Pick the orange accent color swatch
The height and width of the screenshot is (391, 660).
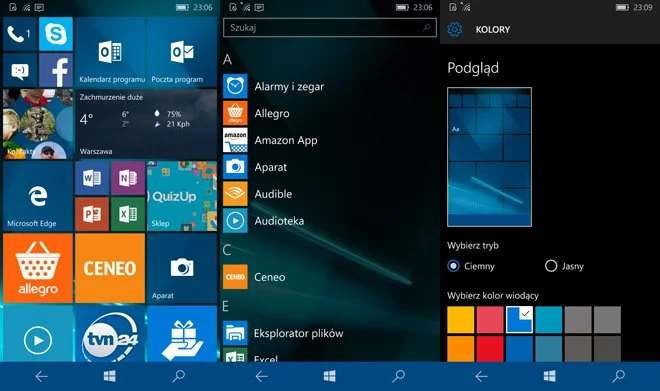tap(460, 348)
